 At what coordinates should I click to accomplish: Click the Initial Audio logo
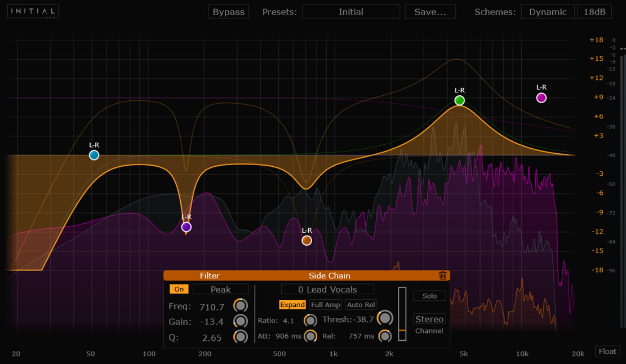coord(33,12)
